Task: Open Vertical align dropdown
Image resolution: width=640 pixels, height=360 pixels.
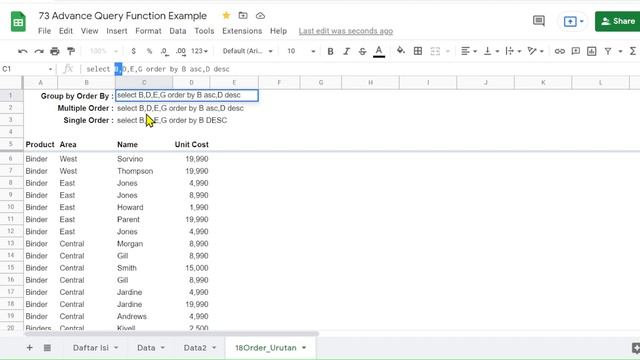Action: click(491, 51)
